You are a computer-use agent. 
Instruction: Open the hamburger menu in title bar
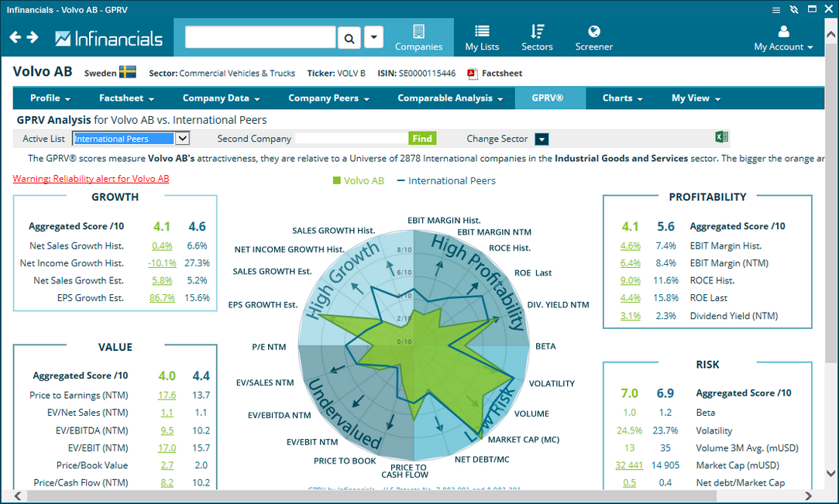[x=775, y=9]
